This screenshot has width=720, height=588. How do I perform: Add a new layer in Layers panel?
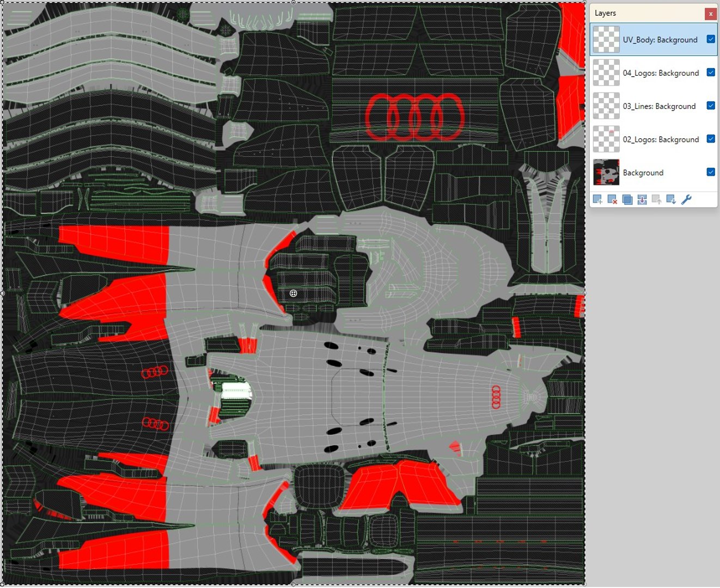coord(597,200)
